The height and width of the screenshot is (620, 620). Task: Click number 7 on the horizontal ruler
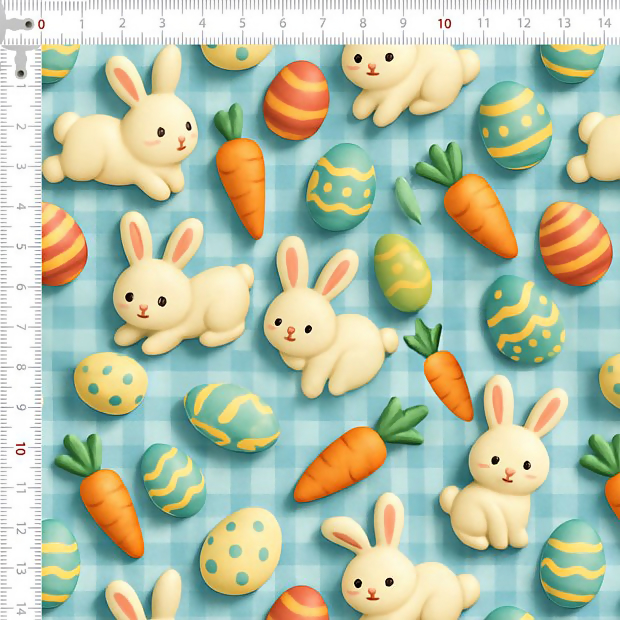click(323, 23)
